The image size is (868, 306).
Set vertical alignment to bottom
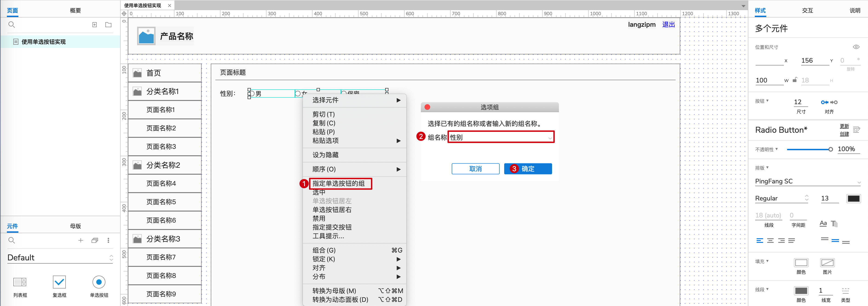pos(846,242)
